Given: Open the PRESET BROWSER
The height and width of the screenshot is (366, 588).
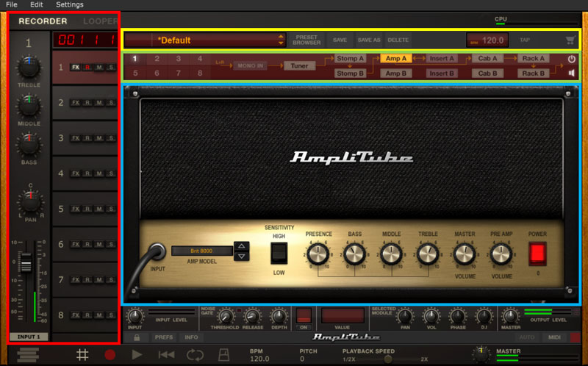Looking at the screenshot, I should click(x=306, y=40).
